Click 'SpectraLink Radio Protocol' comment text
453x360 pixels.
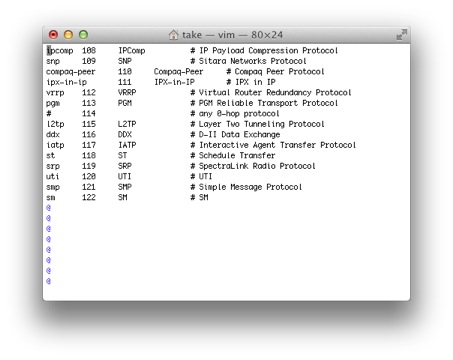pyautogui.click(x=257, y=166)
